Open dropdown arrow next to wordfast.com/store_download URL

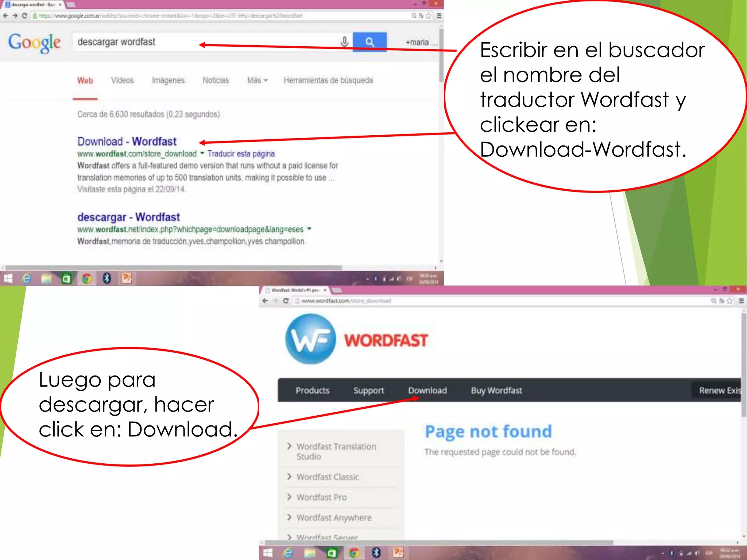pos(202,153)
